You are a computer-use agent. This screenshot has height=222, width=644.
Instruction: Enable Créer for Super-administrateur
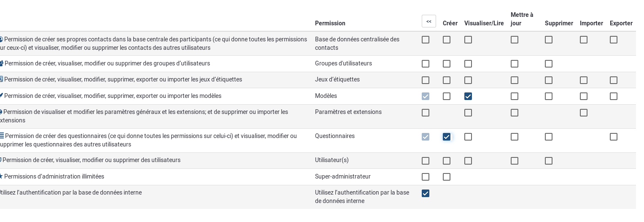(x=447, y=177)
